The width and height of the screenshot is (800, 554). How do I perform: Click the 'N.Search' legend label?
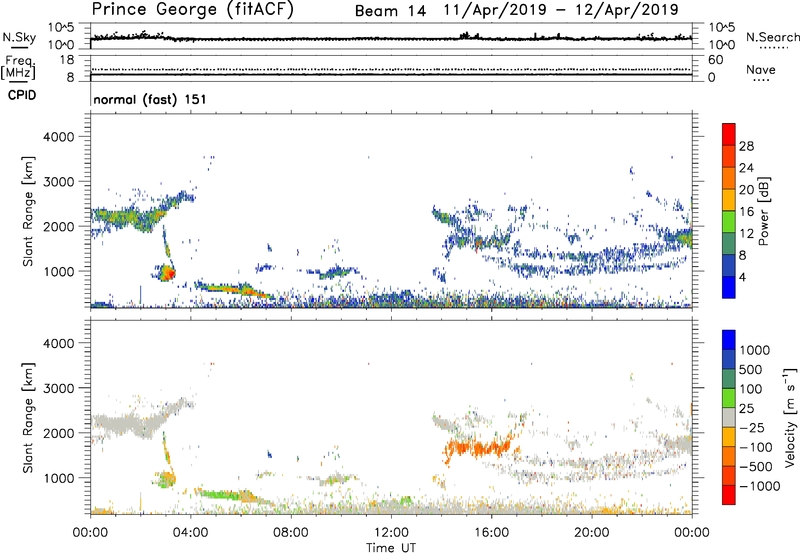coord(773,37)
